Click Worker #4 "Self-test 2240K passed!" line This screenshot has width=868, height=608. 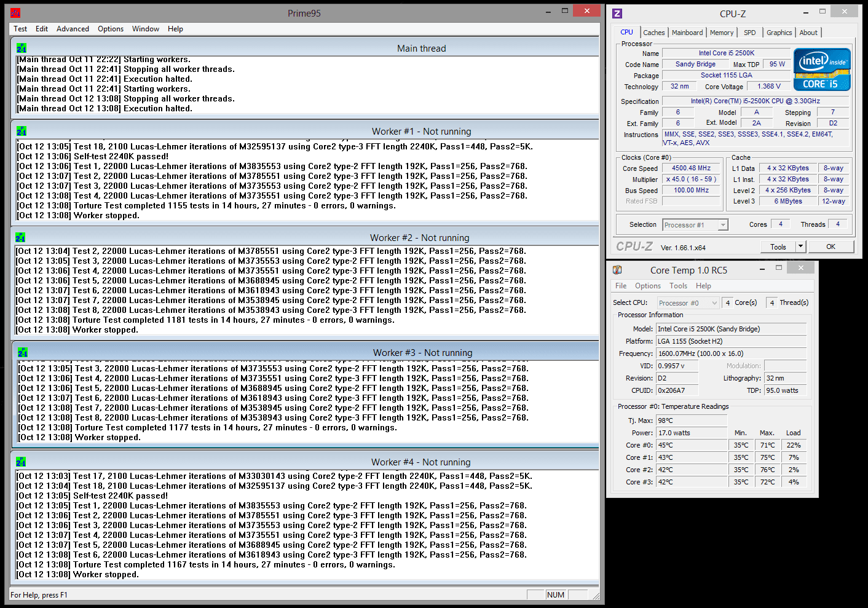pos(92,495)
